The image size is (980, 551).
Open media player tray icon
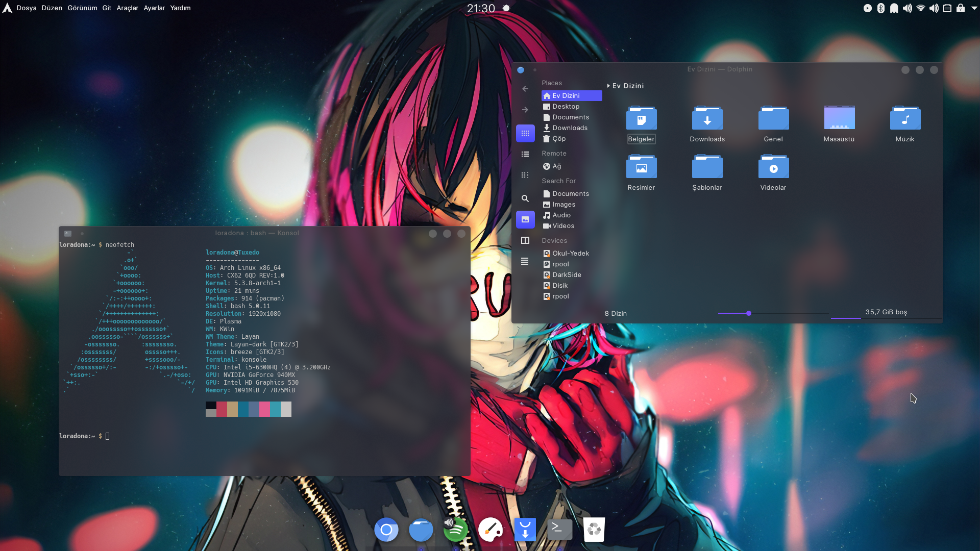click(x=868, y=8)
